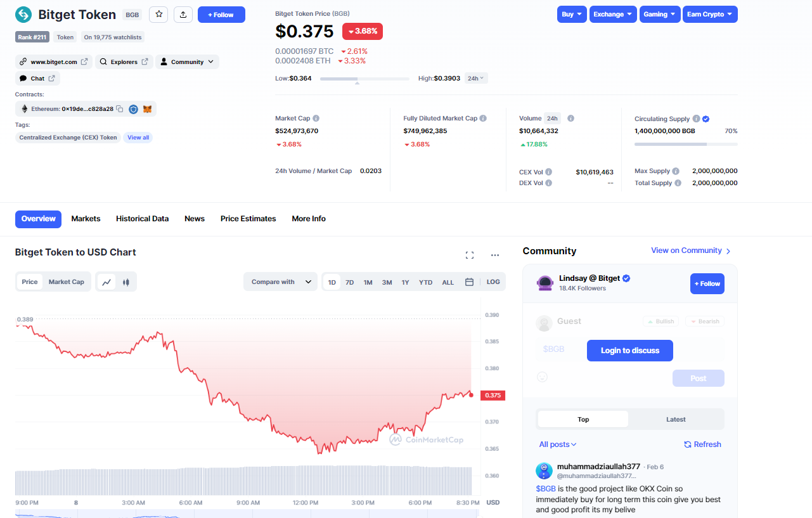Expand the Compare with dropdown
This screenshot has width=812, height=518.
[280, 282]
